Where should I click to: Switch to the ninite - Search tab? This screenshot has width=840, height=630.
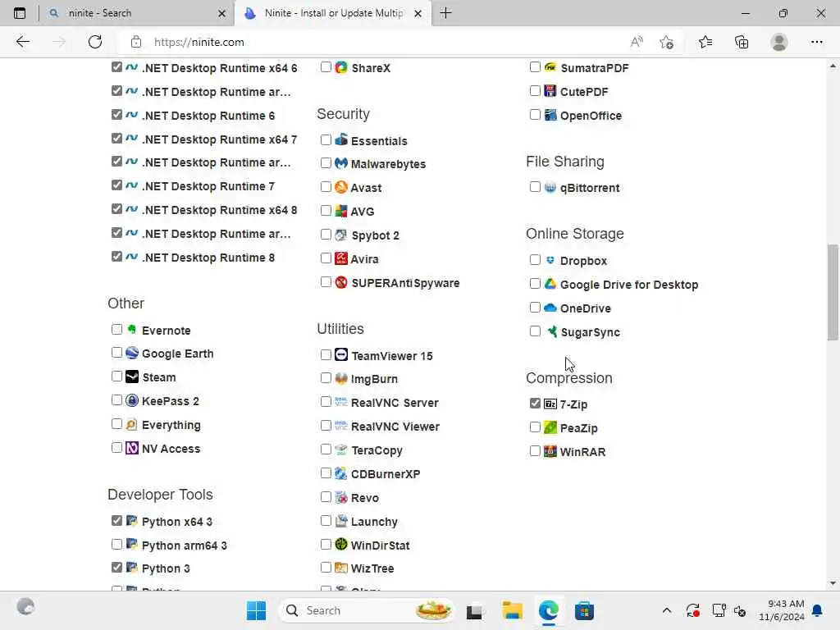click(x=137, y=13)
